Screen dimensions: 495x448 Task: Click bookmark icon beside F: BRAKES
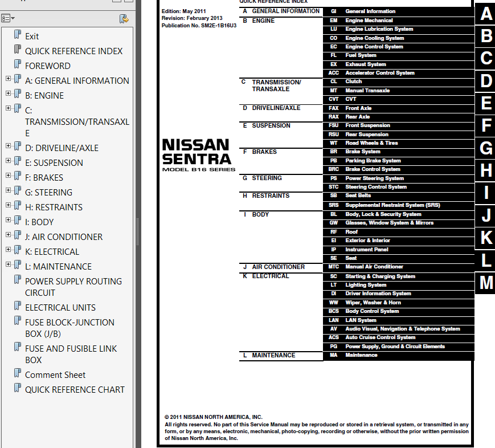point(18,176)
